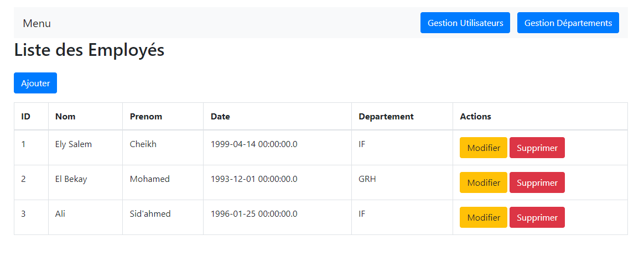The width and height of the screenshot is (644, 256).
Task: Click the Ajouter button
Action: [x=35, y=83]
